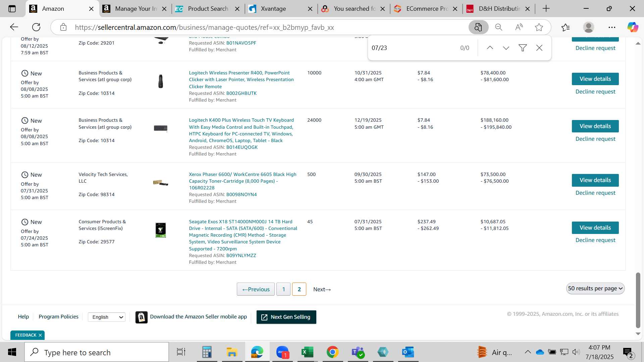This screenshot has height=362, width=644.
Task: Click the Next pagination link
Action: point(322,290)
